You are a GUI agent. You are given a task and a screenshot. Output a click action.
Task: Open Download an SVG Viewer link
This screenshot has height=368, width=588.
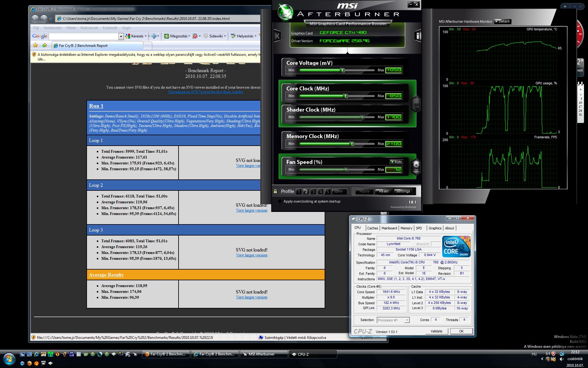(205, 92)
